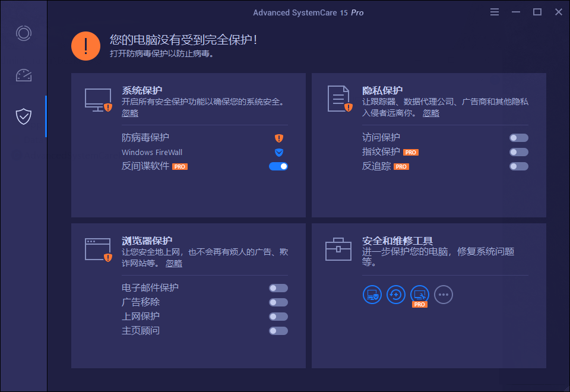Click the Windows FireWall label

[152, 153]
